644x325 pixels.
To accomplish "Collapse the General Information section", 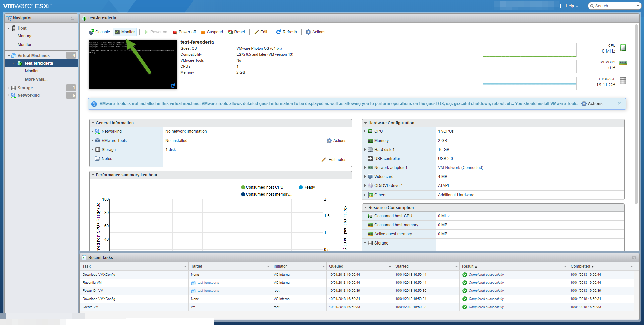I will 94,123.
